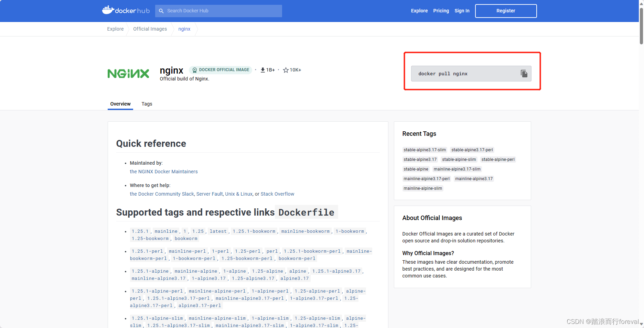The image size is (644, 328).
Task: Copy the docker pull nginx command
Action: pyautogui.click(x=524, y=74)
